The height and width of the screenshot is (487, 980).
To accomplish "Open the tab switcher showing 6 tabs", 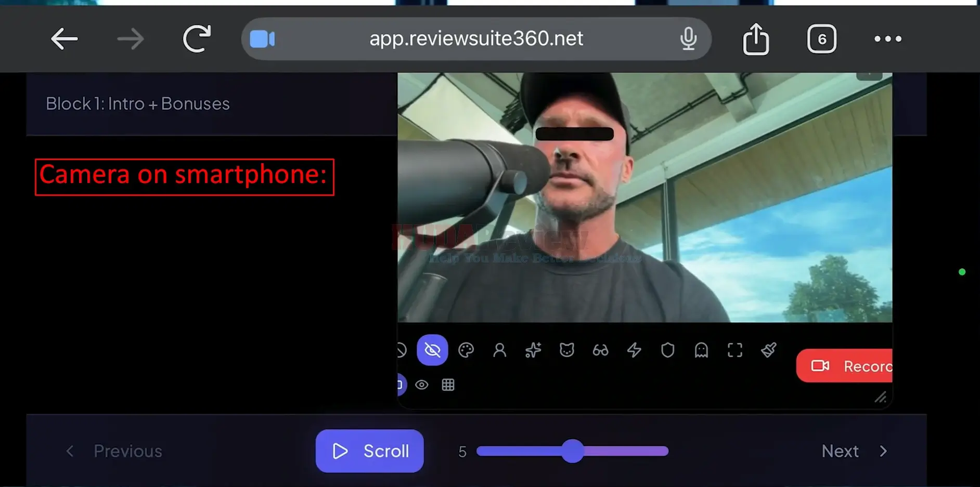I will click(821, 38).
